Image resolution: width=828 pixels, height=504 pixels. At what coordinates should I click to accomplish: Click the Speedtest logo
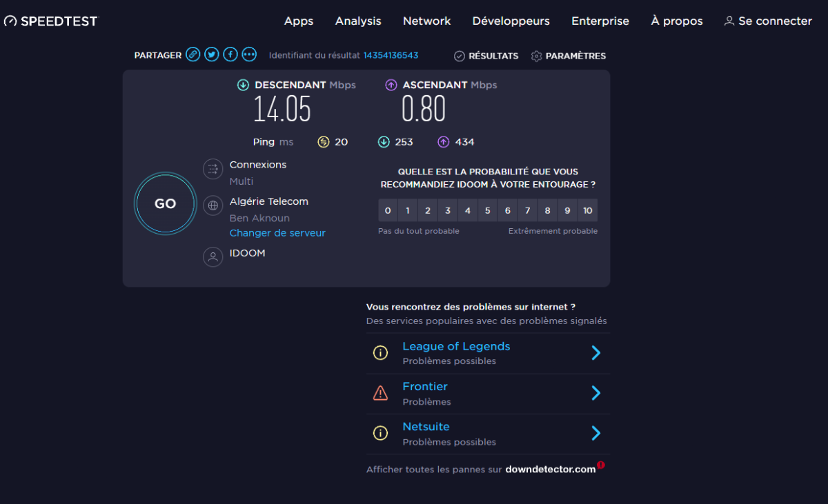[51, 21]
